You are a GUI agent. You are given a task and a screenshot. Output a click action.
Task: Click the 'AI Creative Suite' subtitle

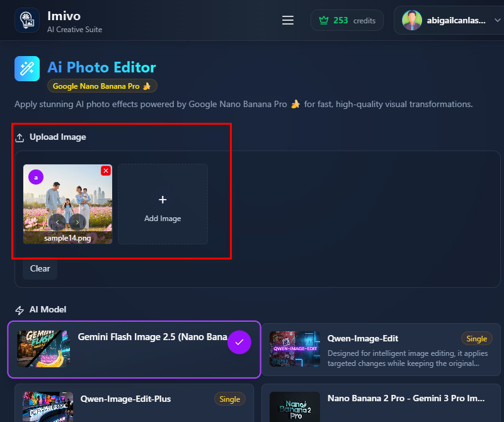tap(74, 30)
